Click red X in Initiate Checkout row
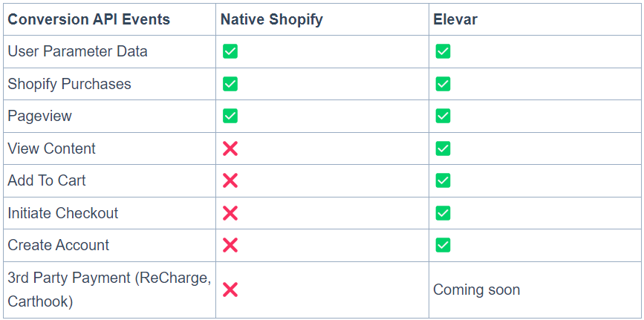Screen dimensions: 644x320 [230, 213]
